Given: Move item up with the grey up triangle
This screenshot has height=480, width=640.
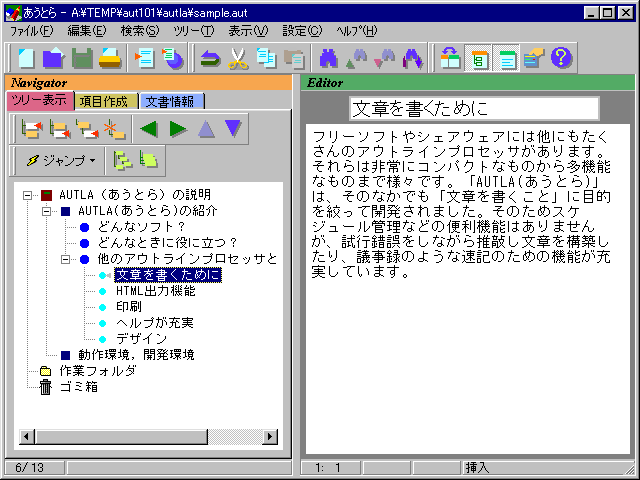Looking at the screenshot, I should pyautogui.click(x=206, y=129).
